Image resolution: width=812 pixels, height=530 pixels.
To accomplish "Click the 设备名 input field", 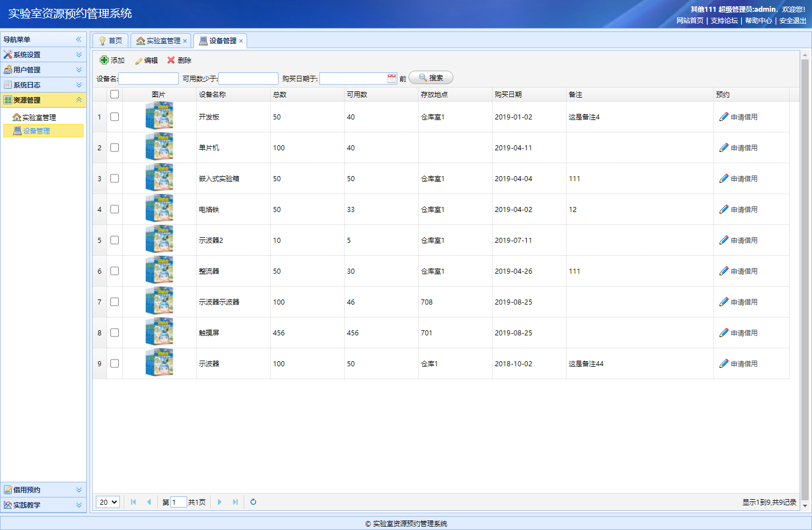I will coord(149,79).
